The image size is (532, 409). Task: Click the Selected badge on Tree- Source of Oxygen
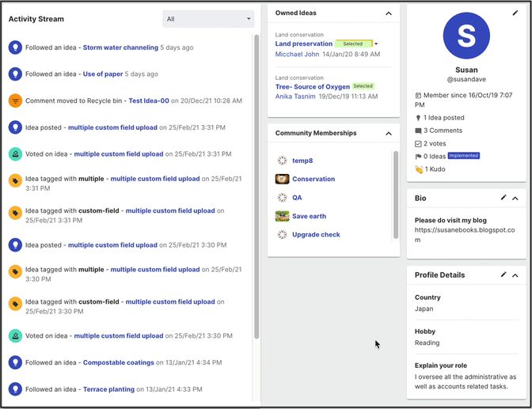coord(363,86)
